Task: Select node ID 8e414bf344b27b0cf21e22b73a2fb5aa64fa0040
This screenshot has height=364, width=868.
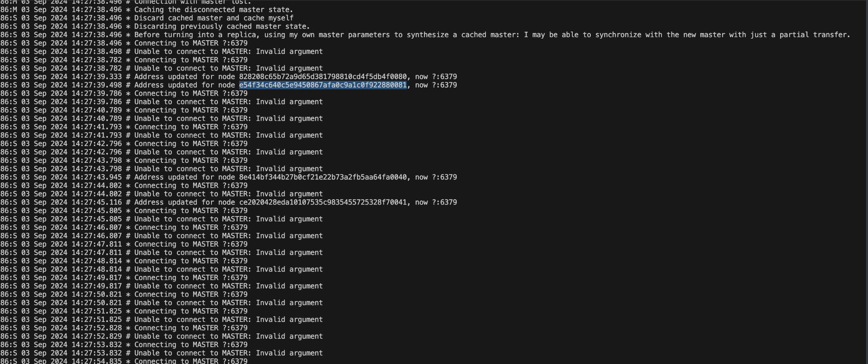Action: [321, 177]
